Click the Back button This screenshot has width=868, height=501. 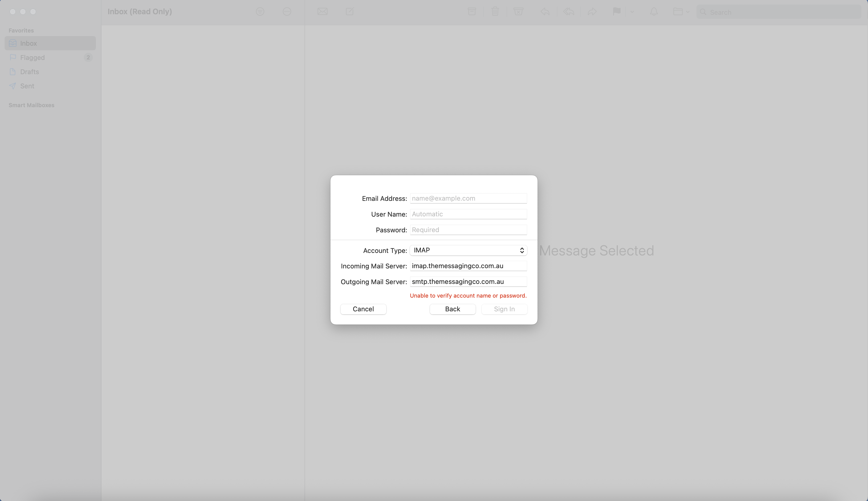click(x=453, y=309)
